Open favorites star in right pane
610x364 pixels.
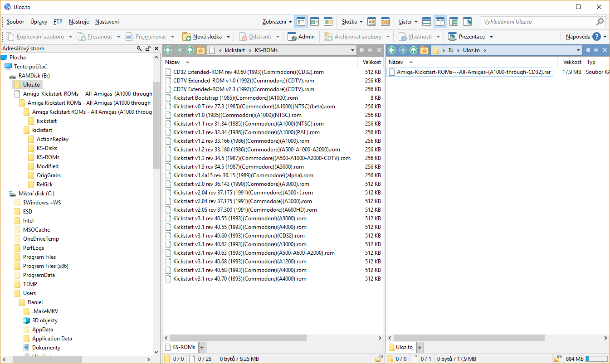pyautogui.click(x=424, y=50)
